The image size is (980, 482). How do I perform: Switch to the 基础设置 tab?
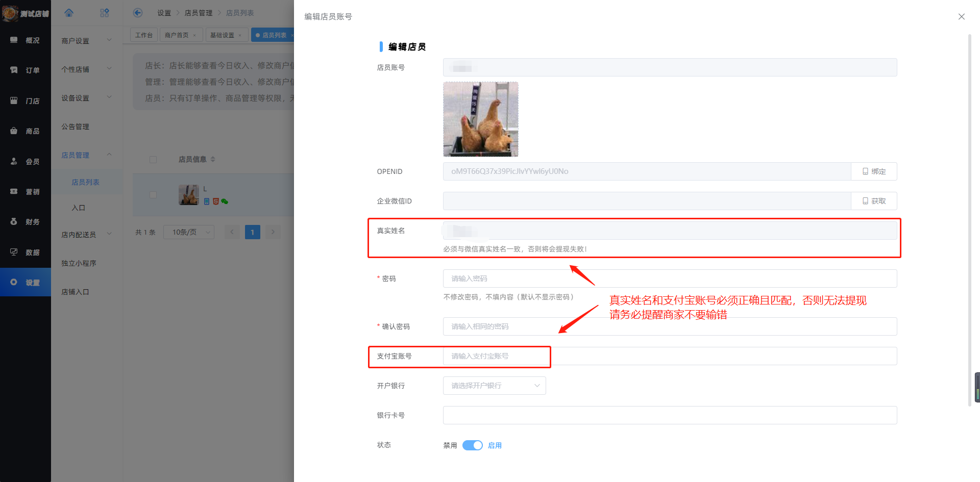pos(223,35)
